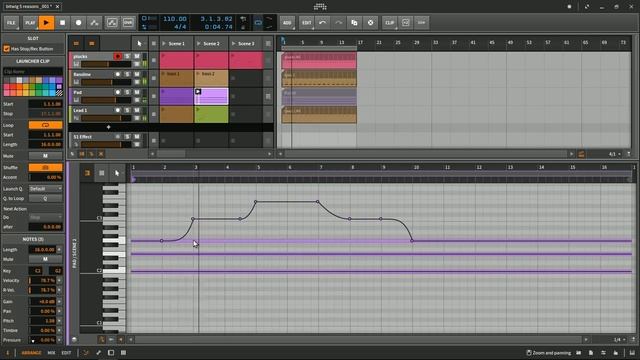Toggle arranger automation record icon
The image size is (640, 360).
click(112, 23)
